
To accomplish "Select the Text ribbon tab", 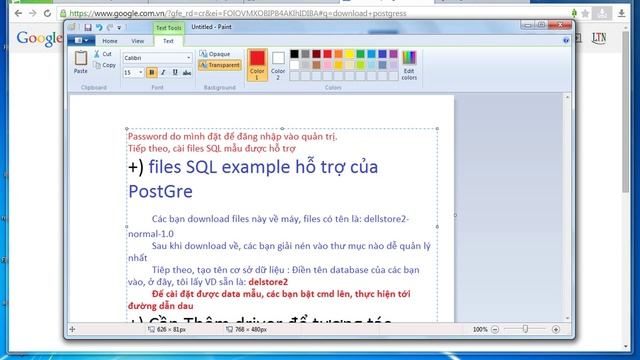I will pos(168,41).
